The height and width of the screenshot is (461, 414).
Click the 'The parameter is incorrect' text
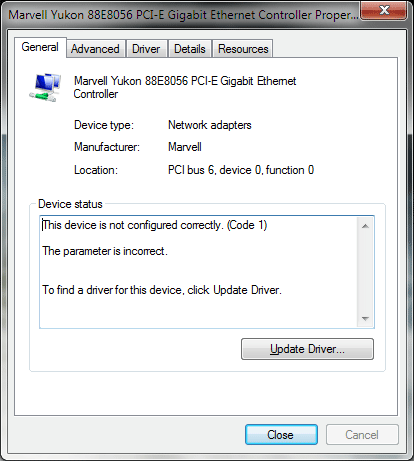pos(105,251)
